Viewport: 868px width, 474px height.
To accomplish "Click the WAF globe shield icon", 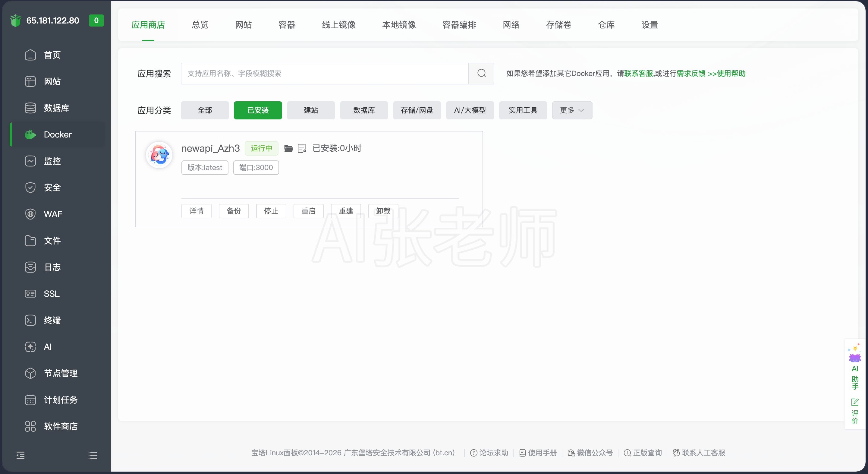I will click(30, 214).
